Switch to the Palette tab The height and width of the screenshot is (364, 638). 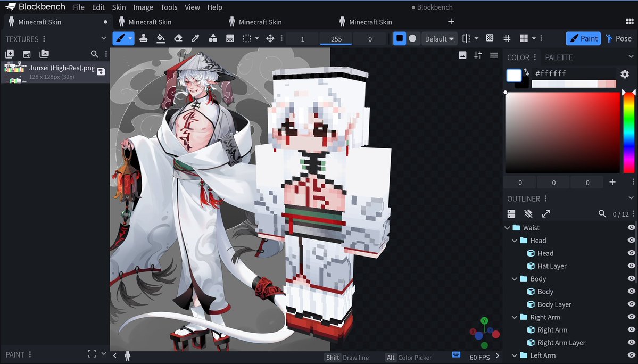(559, 57)
